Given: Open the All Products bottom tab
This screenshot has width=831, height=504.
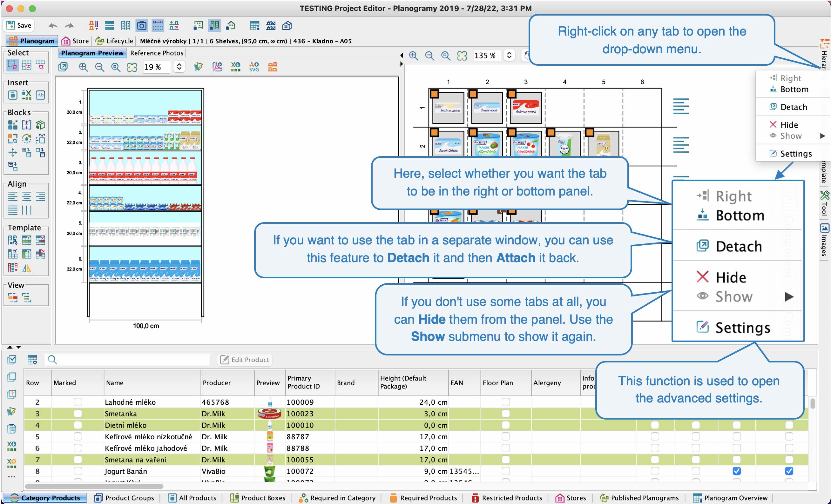Looking at the screenshot, I should [192, 498].
